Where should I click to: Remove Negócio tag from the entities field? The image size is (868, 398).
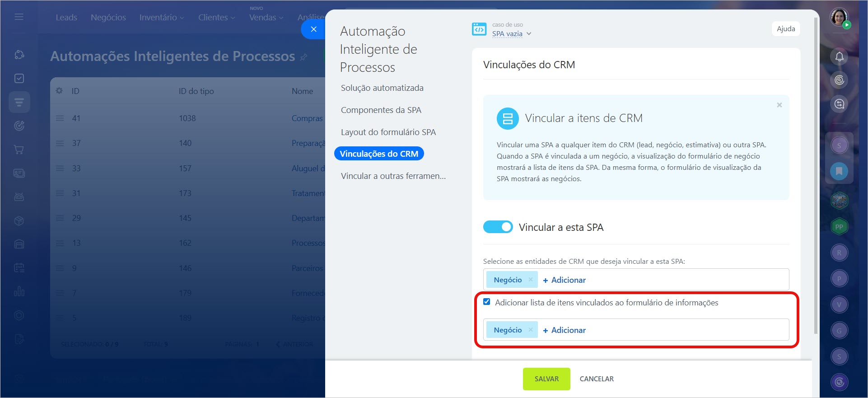(531, 280)
